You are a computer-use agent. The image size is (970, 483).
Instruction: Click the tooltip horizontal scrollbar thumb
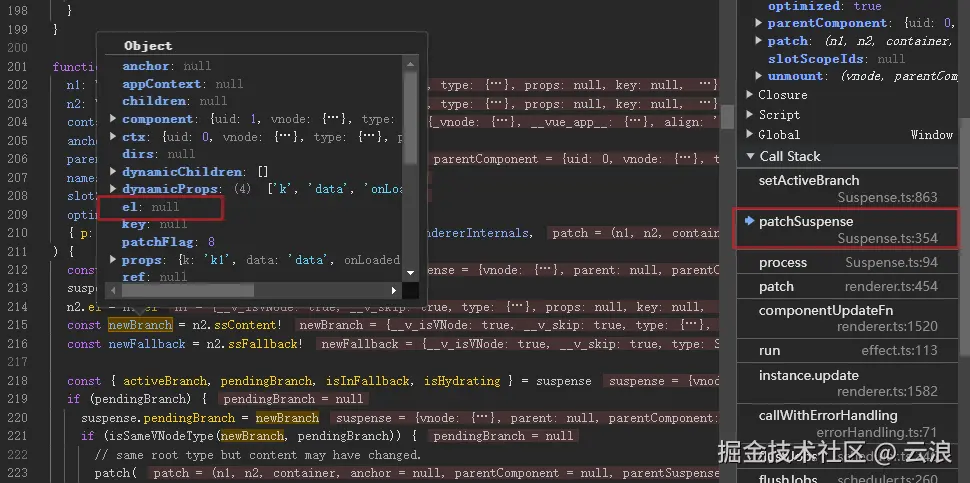[x=186, y=290]
